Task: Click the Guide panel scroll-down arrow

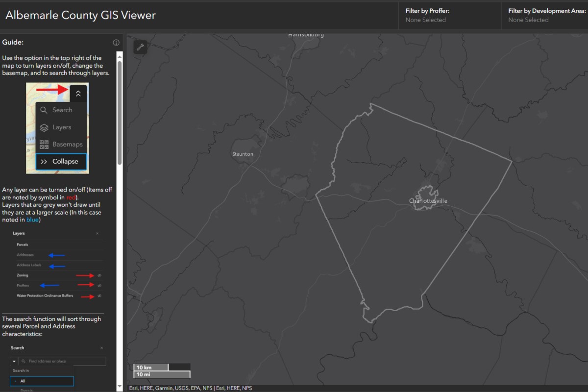Action: (120, 386)
